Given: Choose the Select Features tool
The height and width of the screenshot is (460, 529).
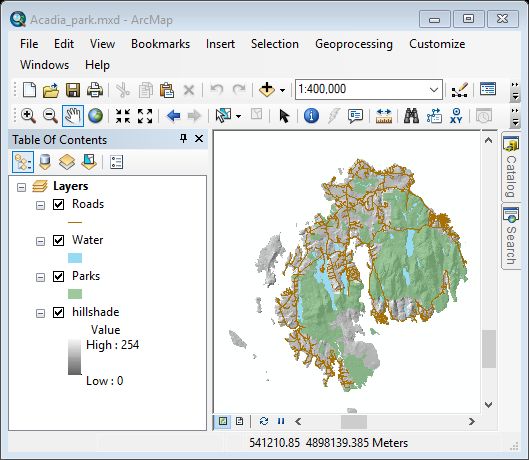Looking at the screenshot, I should pos(223,116).
